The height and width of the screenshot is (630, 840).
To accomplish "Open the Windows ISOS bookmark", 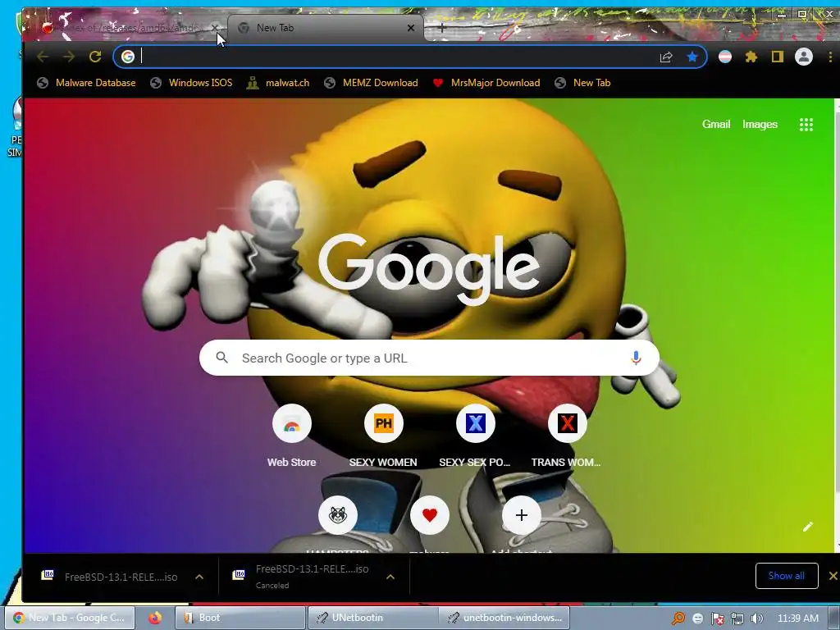I will (191, 83).
